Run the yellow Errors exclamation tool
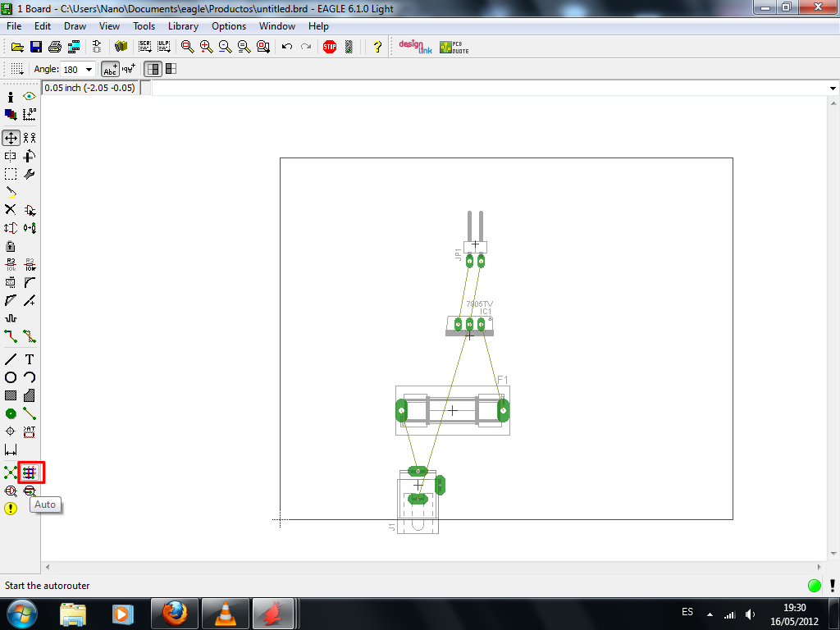 coord(11,509)
